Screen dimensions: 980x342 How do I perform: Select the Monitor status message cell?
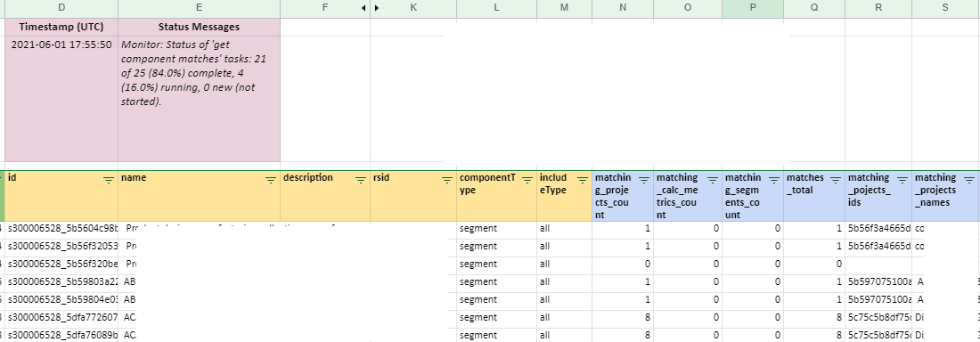pyautogui.click(x=199, y=99)
